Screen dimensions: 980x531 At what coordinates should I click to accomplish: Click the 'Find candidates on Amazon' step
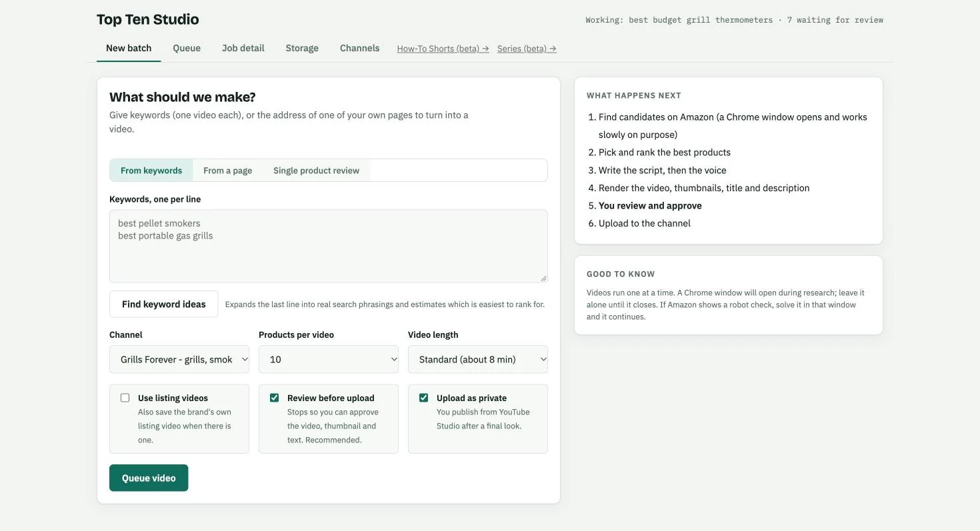[x=733, y=126]
